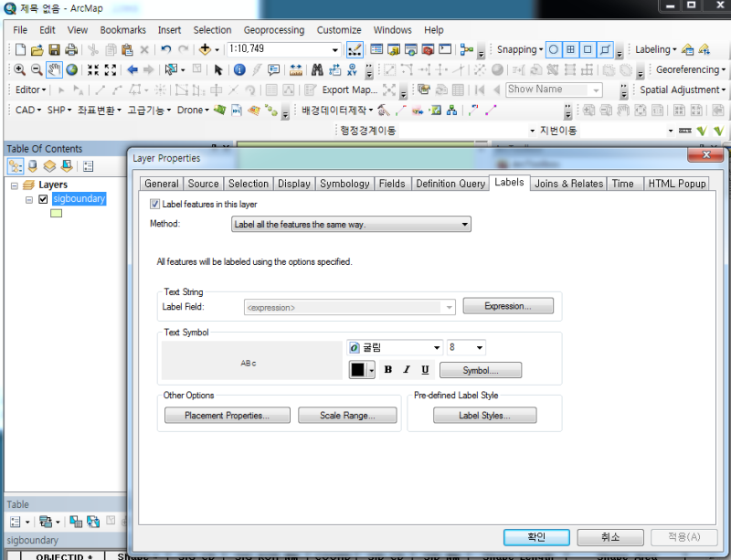Click the Undo arrow icon
The image size is (731, 560).
pyautogui.click(x=166, y=49)
